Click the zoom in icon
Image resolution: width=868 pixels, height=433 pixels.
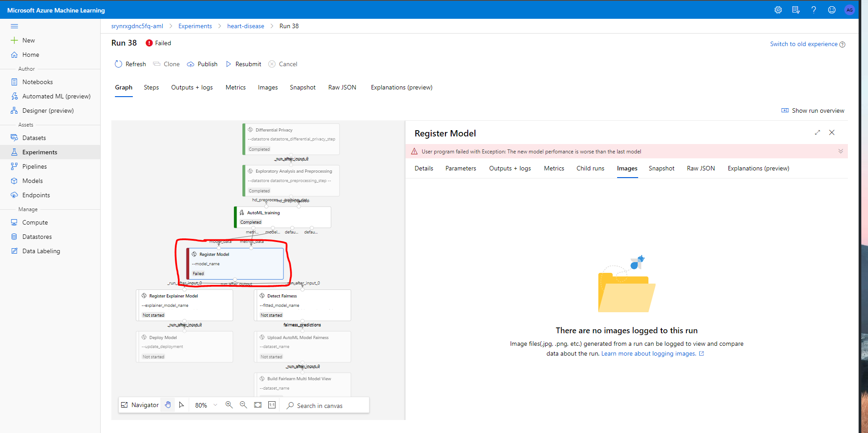[229, 405]
